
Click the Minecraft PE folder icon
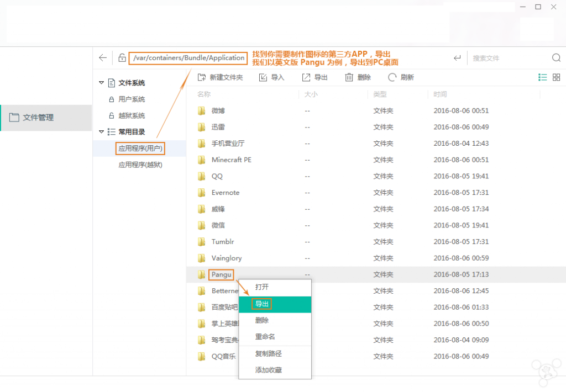(201, 160)
